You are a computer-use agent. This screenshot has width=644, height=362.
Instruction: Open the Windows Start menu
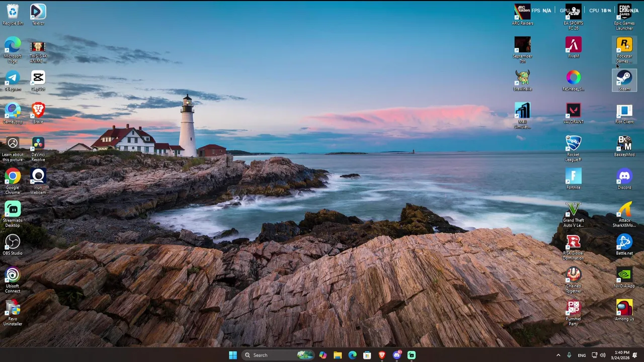pos(232,355)
